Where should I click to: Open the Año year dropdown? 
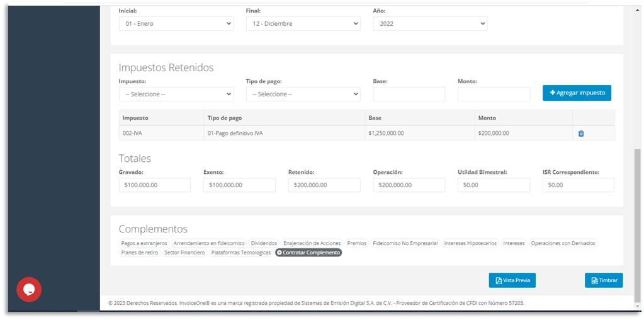(429, 24)
